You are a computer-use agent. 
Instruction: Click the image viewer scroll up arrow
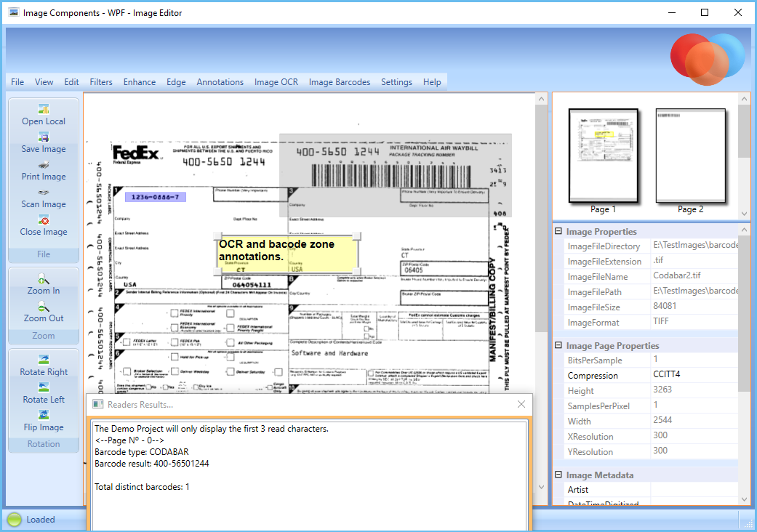[541, 100]
